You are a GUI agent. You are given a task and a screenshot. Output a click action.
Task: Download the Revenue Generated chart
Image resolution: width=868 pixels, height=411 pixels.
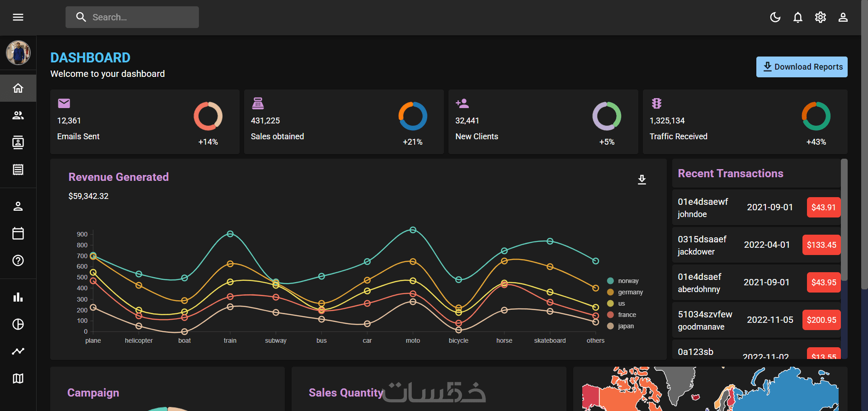[x=642, y=180]
